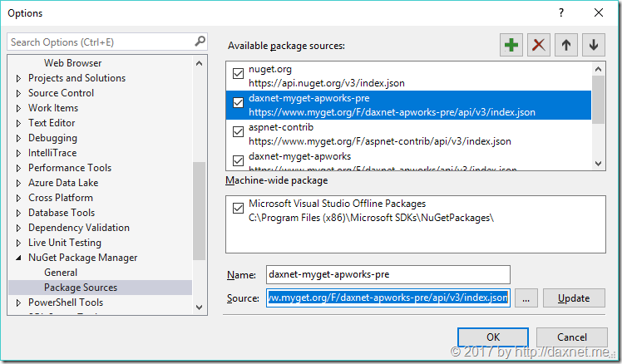Expand Dependency Validation node
This screenshot has height=364, width=622.
click(x=18, y=228)
